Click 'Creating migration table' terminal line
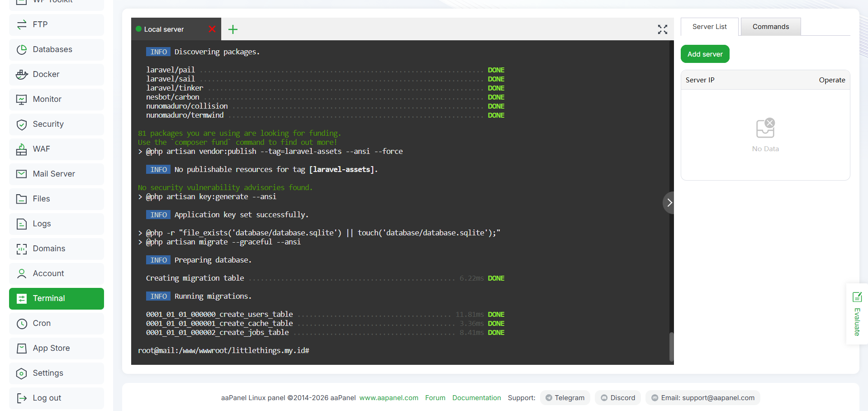Screen dimensions: 868x411 [x=325, y=278]
